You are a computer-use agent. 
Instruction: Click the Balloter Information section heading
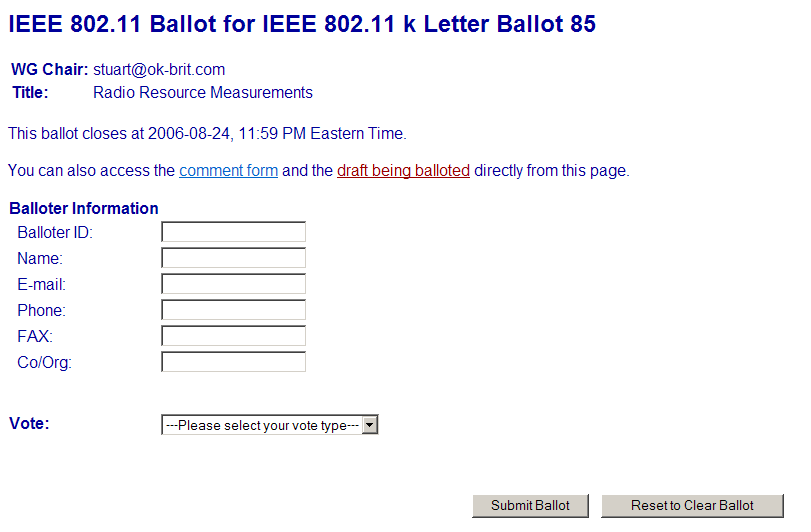click(84, 208)
